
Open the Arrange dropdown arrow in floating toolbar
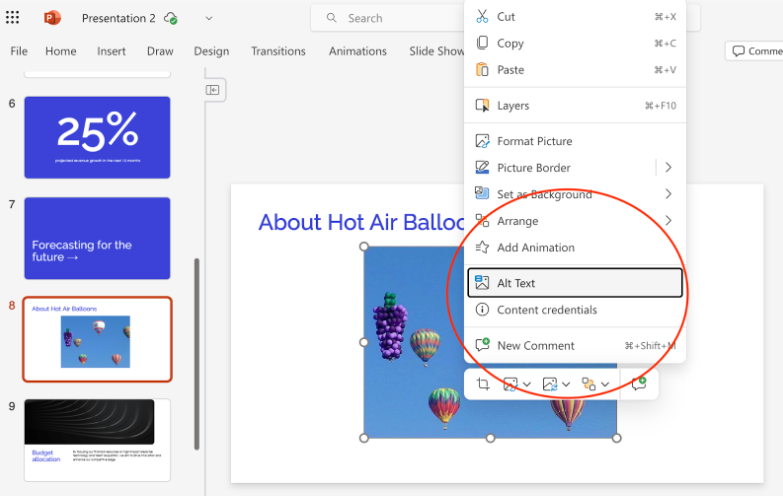pyautogui.click(x=605, y=384)
